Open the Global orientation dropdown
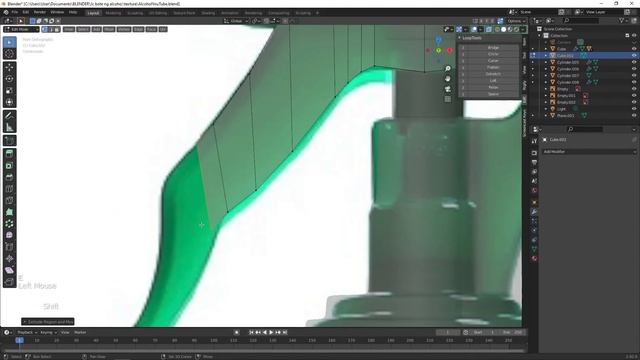The width and height of the screenshot is (640, 360). click(x=237, y=21)
